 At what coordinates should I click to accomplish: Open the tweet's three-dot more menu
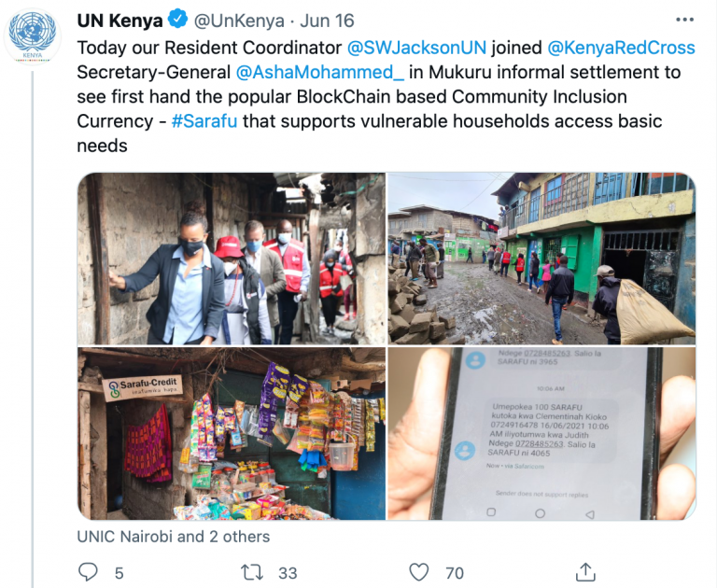pyautogui.click(x=684, y=20)
